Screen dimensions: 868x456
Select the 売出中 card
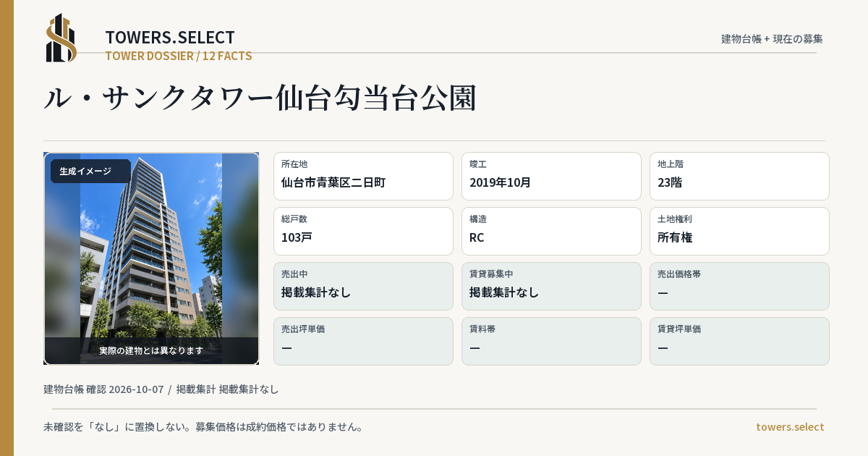point(363,286)
